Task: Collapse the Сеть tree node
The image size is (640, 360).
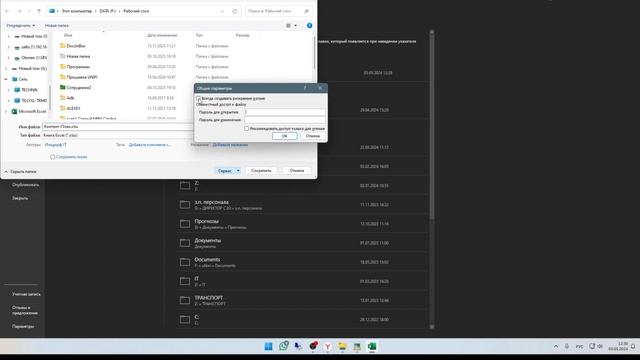Action: point(6,79)
